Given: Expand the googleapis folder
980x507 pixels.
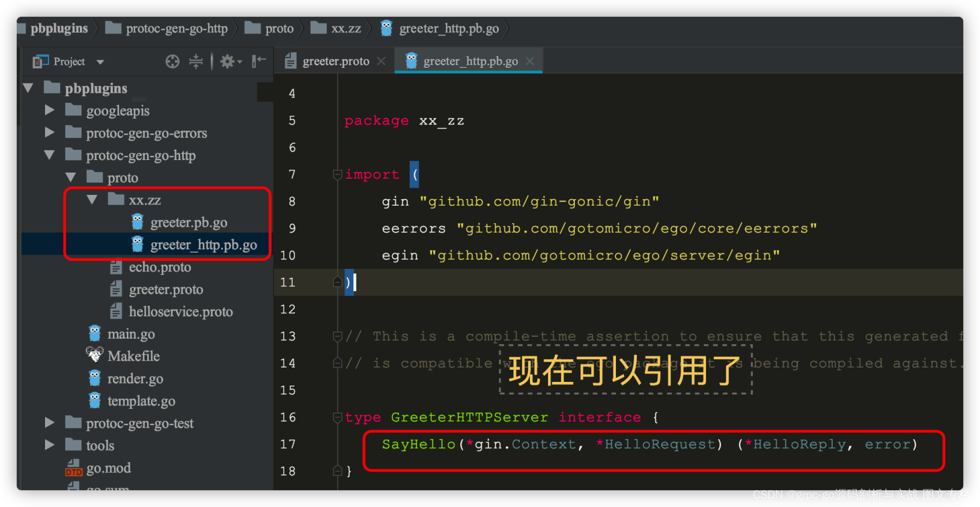Looking at the screenshot, I should (x=49, y=111).
